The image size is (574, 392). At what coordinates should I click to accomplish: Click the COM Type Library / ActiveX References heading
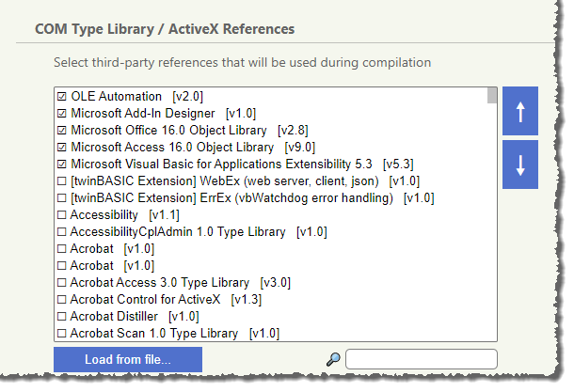point(165,29)
